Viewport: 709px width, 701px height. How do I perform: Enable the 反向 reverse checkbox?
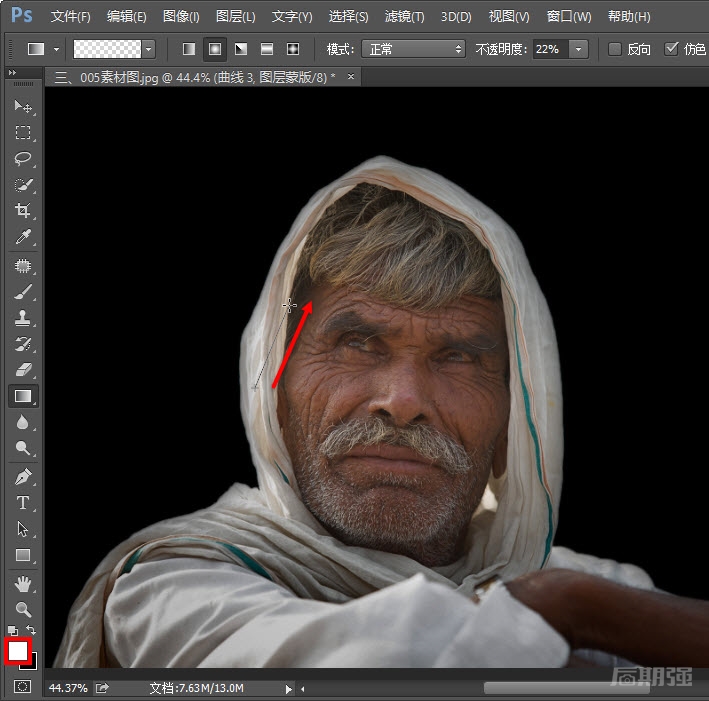click(615, 49)
